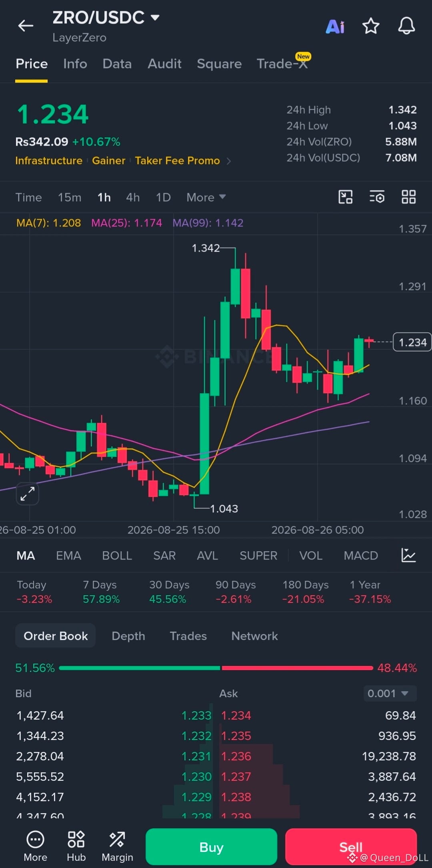Tap the MA(25): 1.174 legend
Viewport: 432px width, 868px height.
[126, 223]
